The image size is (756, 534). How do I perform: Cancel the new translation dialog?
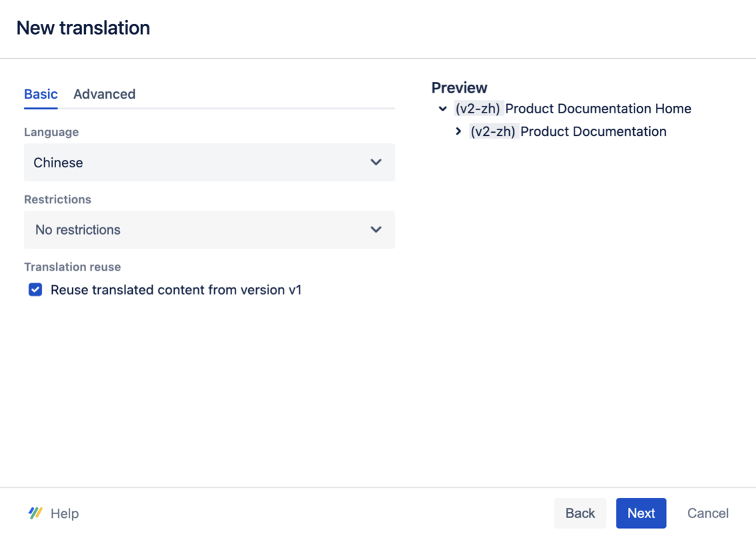pos(708,513)
